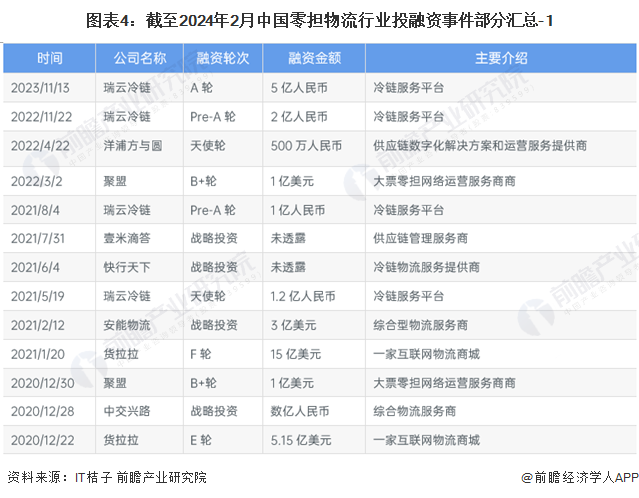
Task: Click 聚盟 in the 2022/3/2 row
Action: 115,181
